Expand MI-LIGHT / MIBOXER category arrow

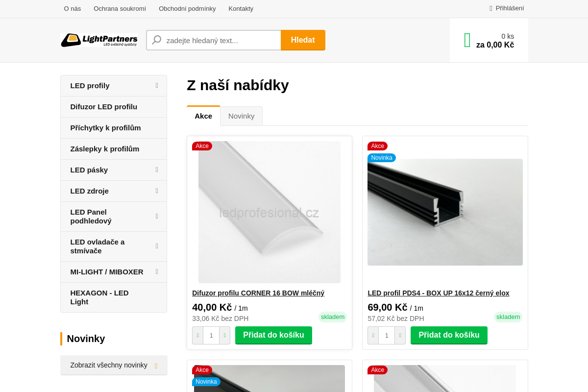pos(157,272)
